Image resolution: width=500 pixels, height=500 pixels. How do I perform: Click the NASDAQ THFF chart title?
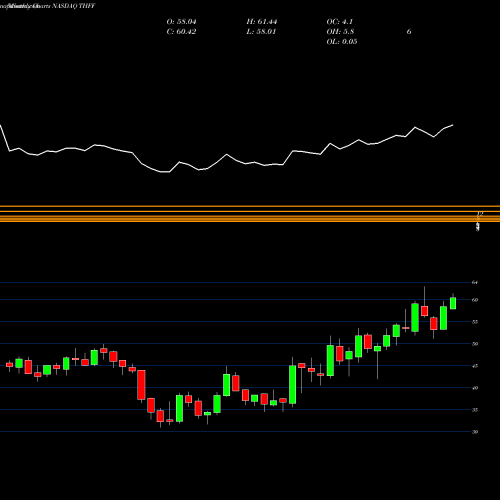click(48, 6)
